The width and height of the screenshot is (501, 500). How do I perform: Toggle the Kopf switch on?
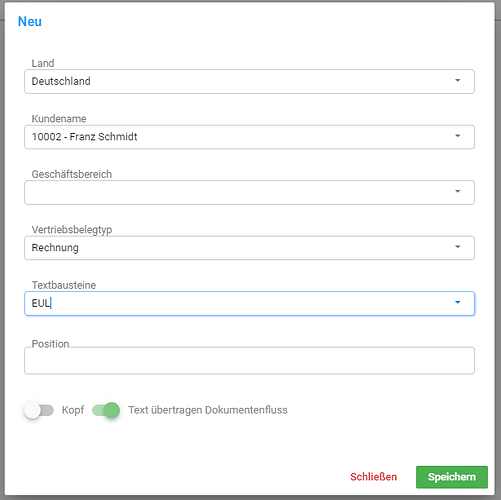tap(39, 410)
